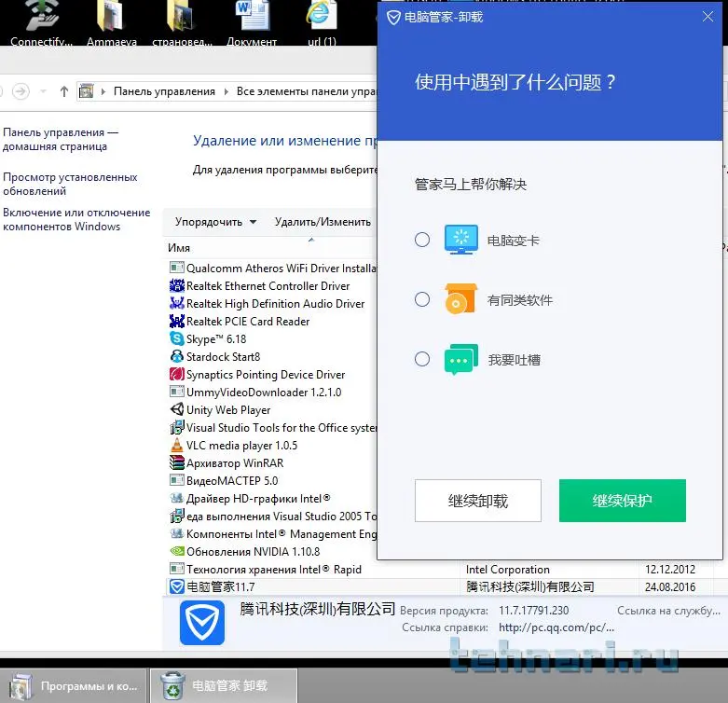Open Просмотр установленных обновлений link
This screenshot has width=728, height=703.
70,184
